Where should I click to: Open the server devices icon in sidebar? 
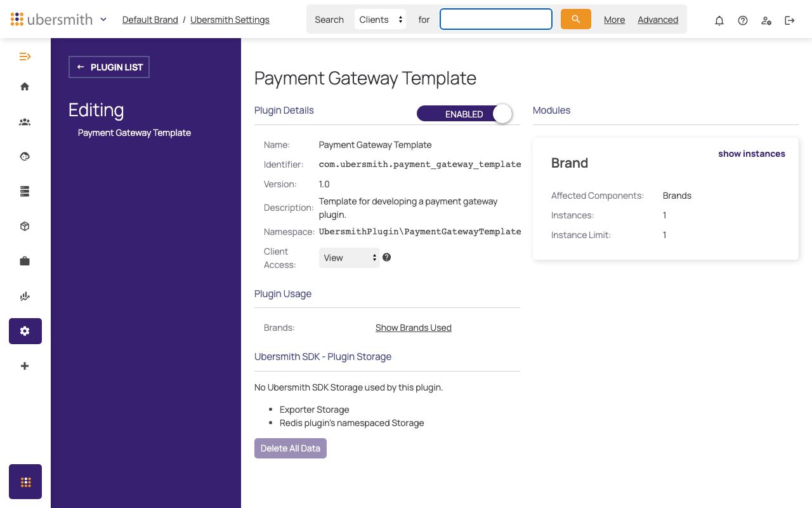[25, 191]
